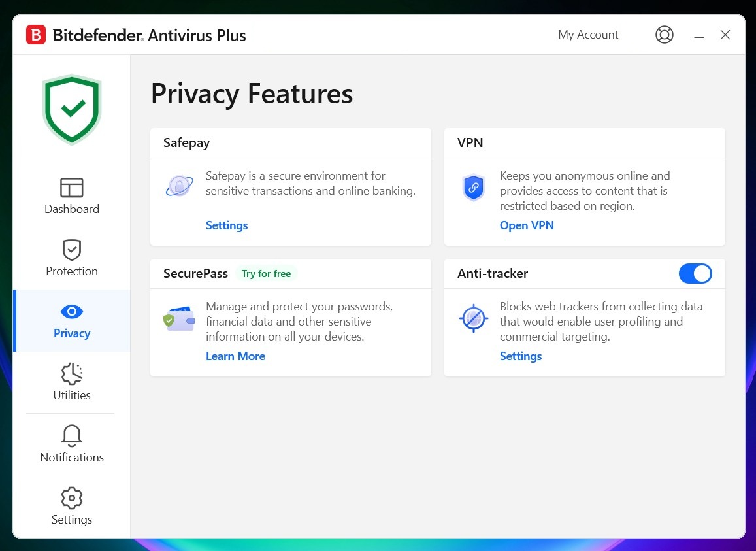
Task: Click the Privacy Features heading
Action: coord(252,93)
